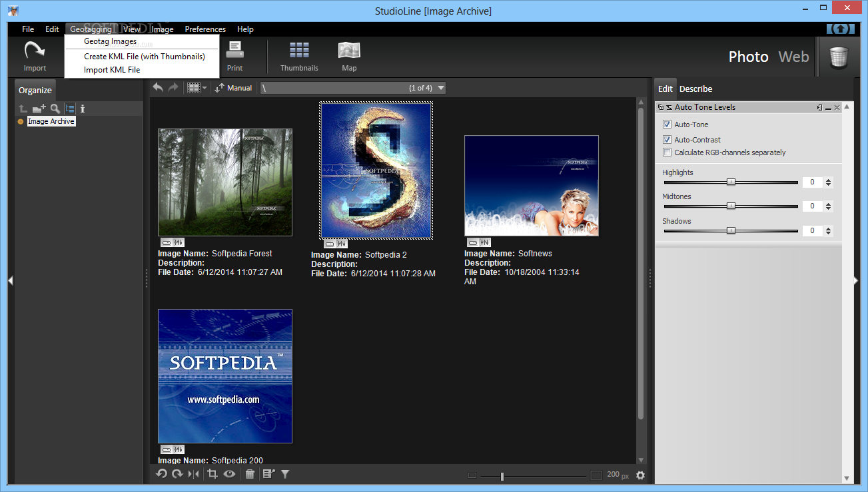Viewport: 868px width, 492px height.
Task: Click the redo arrow above thumbnails
Action: click(173, 87)
